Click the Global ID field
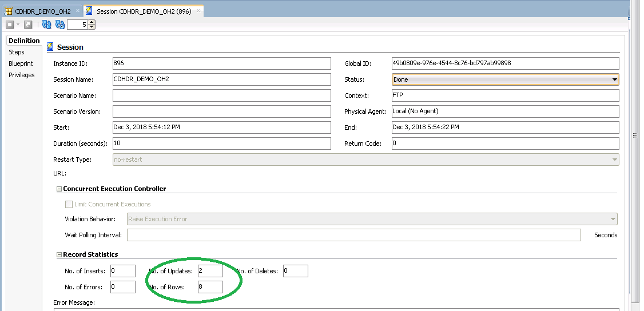 pos(505,63)
